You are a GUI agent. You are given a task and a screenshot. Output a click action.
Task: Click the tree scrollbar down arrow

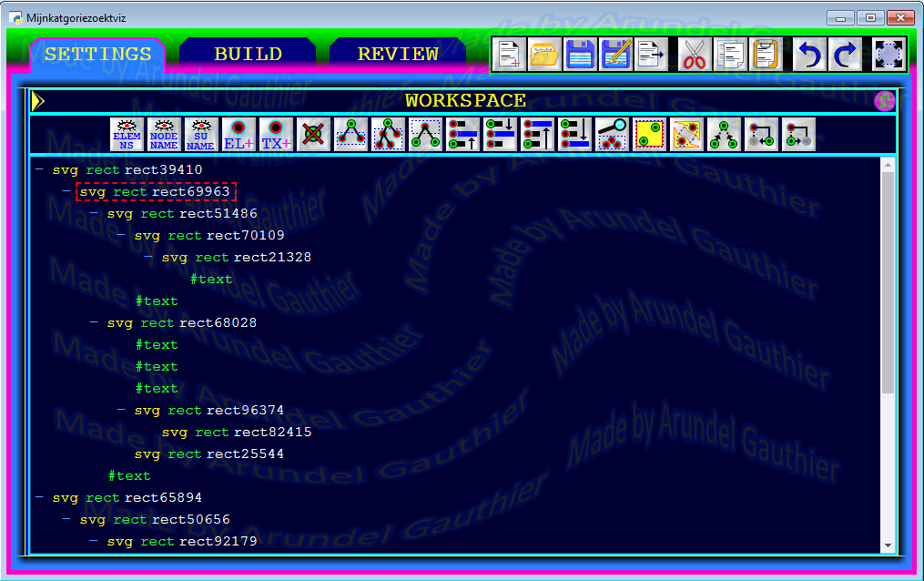[x=888, y=545]
